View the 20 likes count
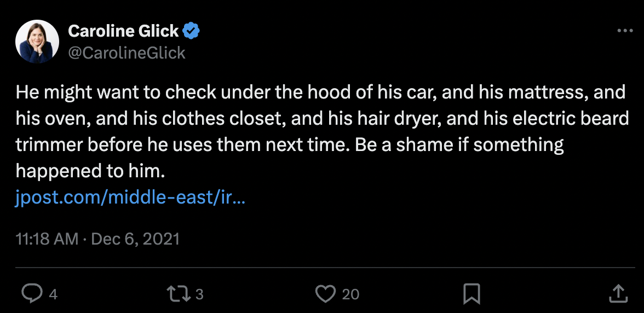This screenshot has height=313, width=644. 350,294
